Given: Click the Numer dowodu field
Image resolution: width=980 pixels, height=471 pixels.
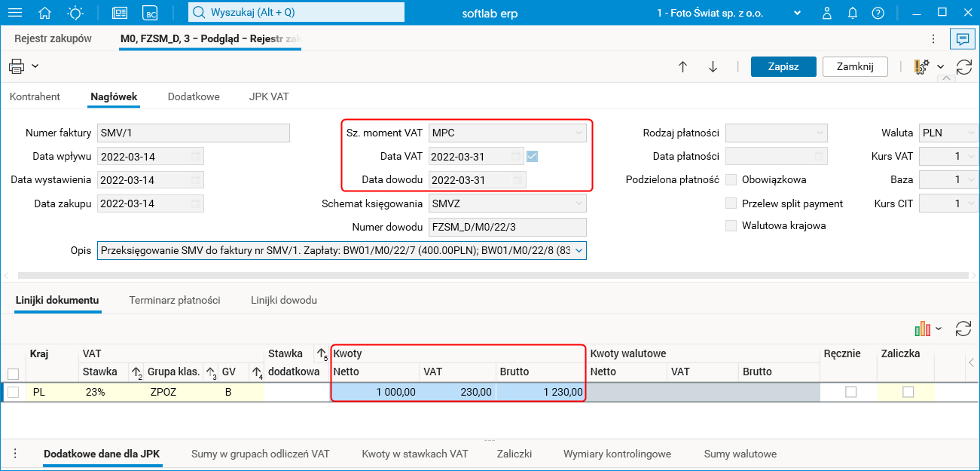Looking at the screenshot, I should 507,227.
